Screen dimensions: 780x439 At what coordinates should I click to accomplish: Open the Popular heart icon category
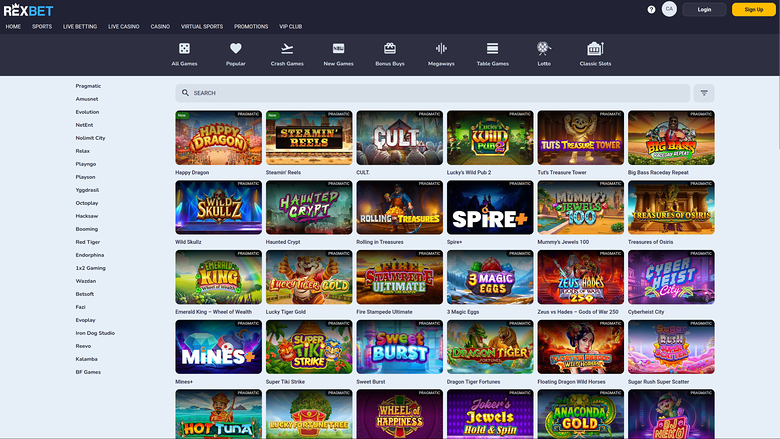click(x=236, y=49)
